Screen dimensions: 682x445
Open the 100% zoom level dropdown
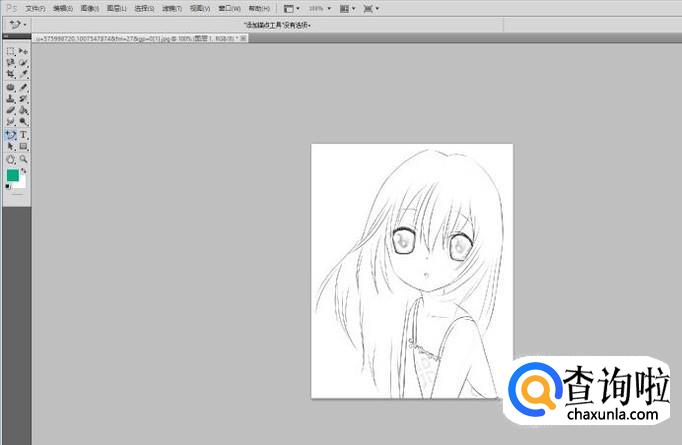coord(327,7)
